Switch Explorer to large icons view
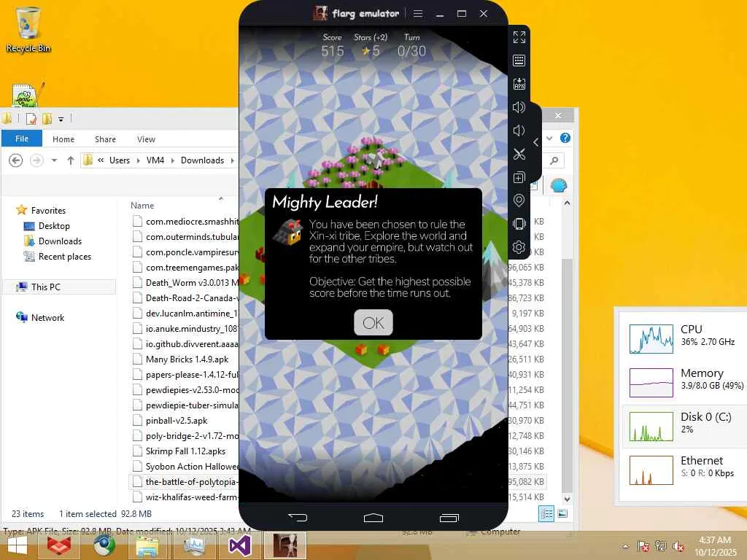This screenshot has width=747, height=560. [562, 513]
